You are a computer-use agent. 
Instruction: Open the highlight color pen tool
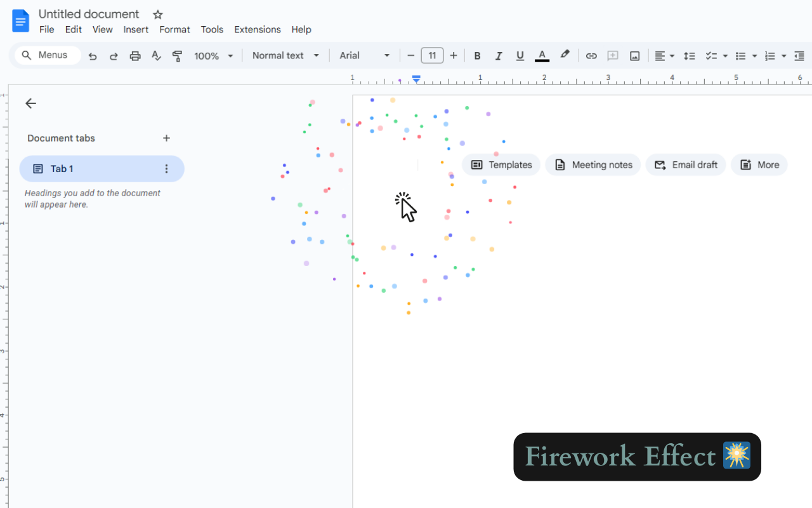tap(565, 55)
